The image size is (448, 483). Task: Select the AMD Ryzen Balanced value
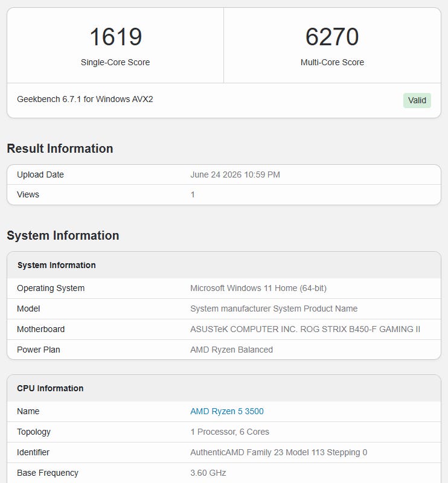231,350
